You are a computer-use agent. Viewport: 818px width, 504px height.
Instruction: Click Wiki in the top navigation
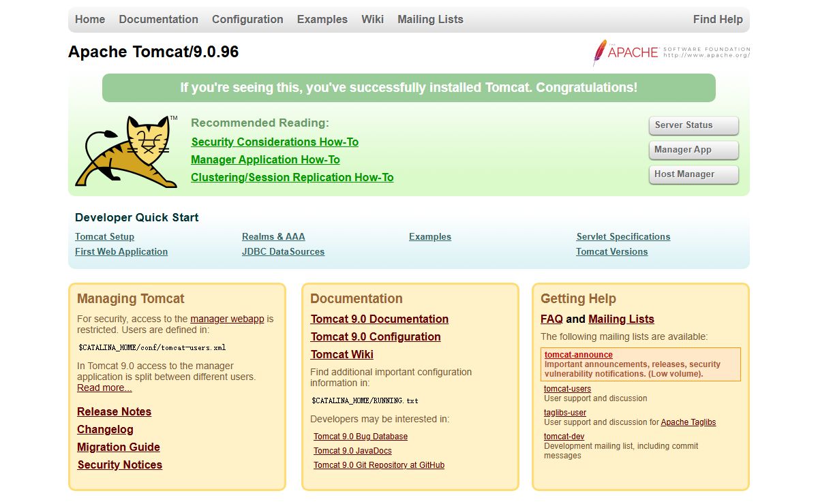[372, 19]
